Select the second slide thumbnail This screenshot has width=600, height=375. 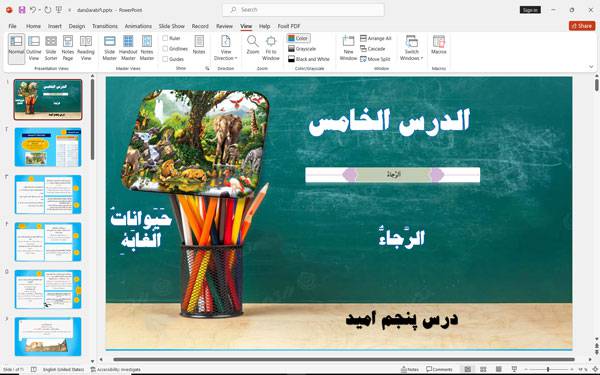[x=48, y=147]
